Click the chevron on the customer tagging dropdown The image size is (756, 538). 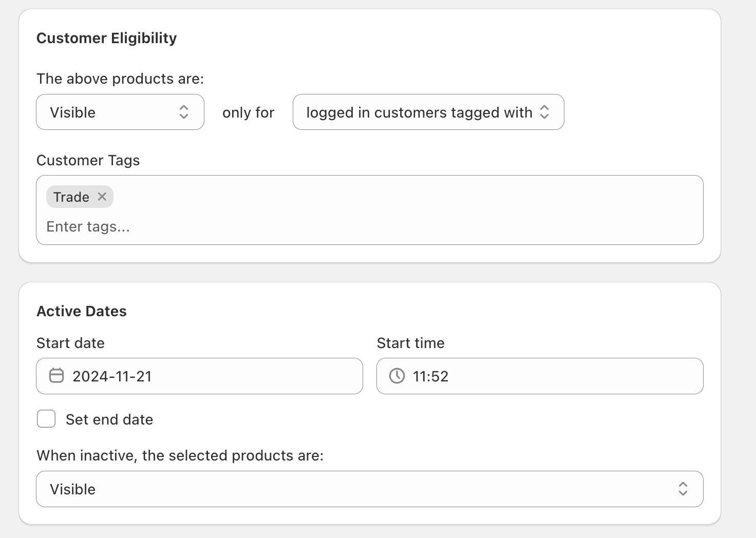(x=545, y=112)
